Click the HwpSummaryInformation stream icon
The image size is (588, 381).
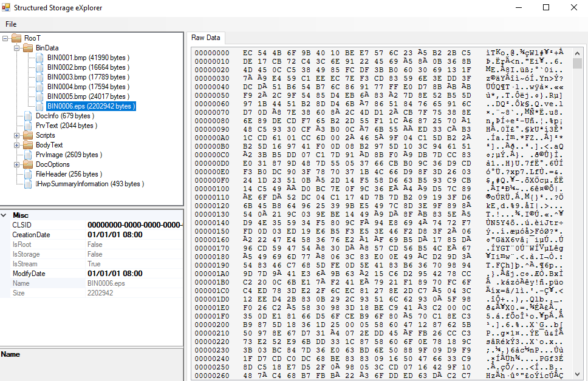pos(28,184)
